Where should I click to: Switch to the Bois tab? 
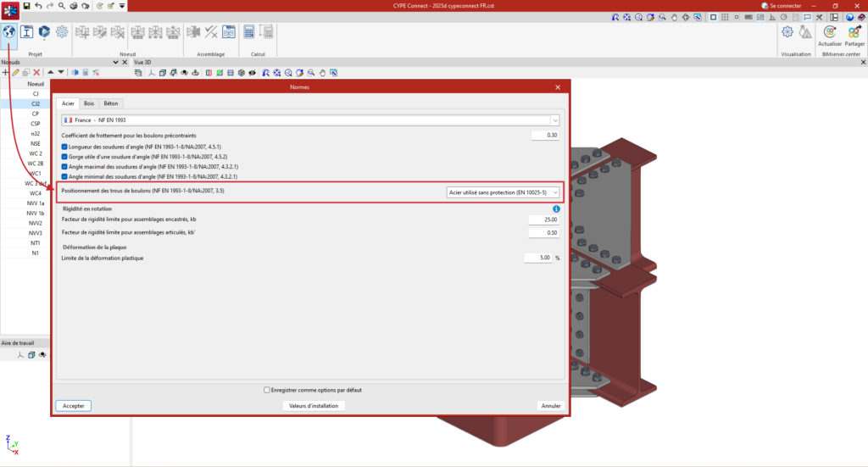tap(88, 103)
